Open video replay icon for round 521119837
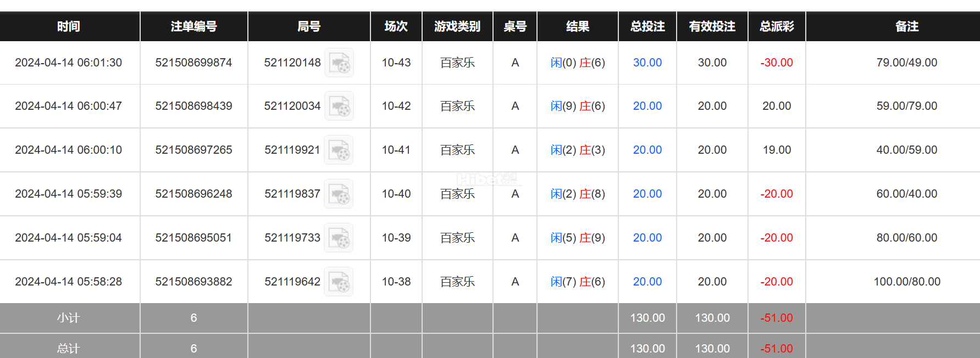 tap(339, 194)
